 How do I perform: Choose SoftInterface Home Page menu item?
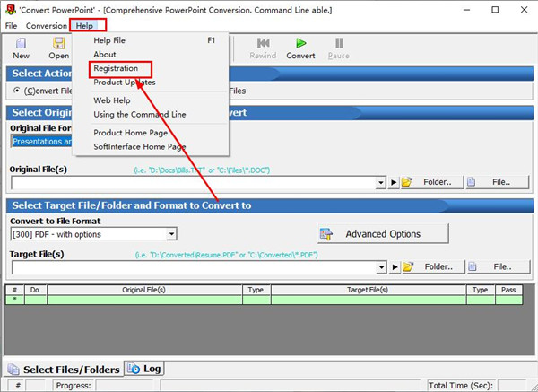tap(151, 147)
